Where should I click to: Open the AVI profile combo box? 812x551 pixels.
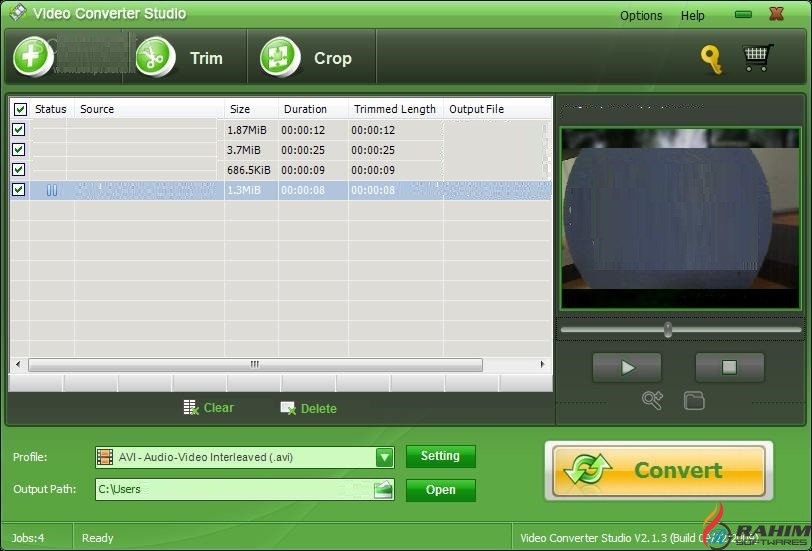click(x=244, y=457)
